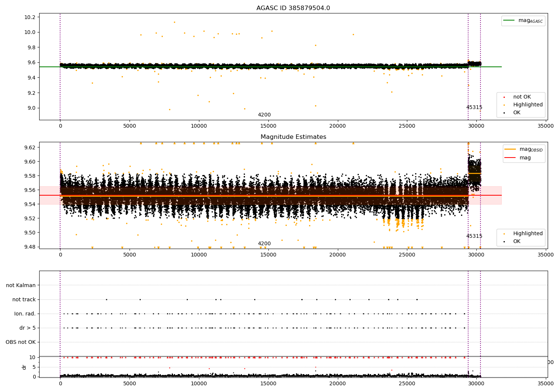Click the 10 y-axis tick of the dr panel
The width and height of the screenshot is (560, 392).
tap(32, 357)
